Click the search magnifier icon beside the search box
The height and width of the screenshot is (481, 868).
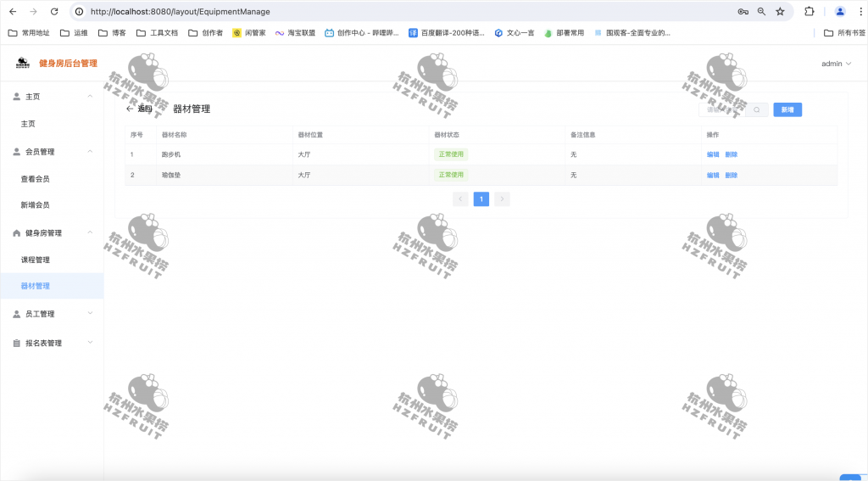point(757,109)
